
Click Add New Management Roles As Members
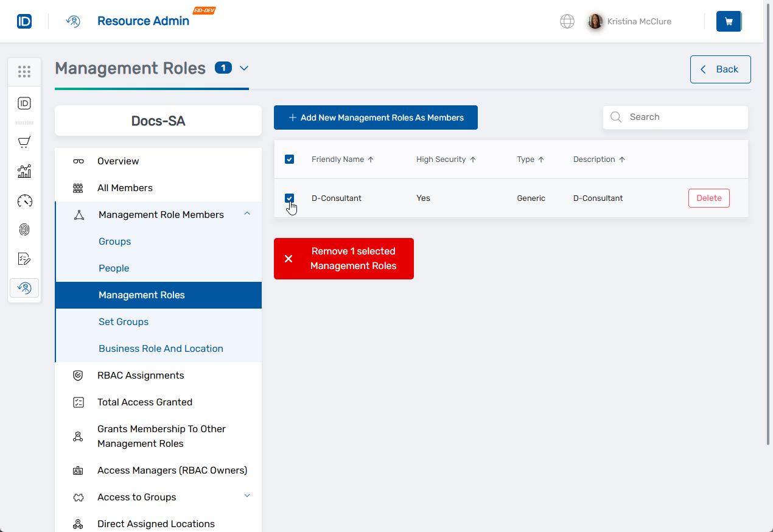376,117
